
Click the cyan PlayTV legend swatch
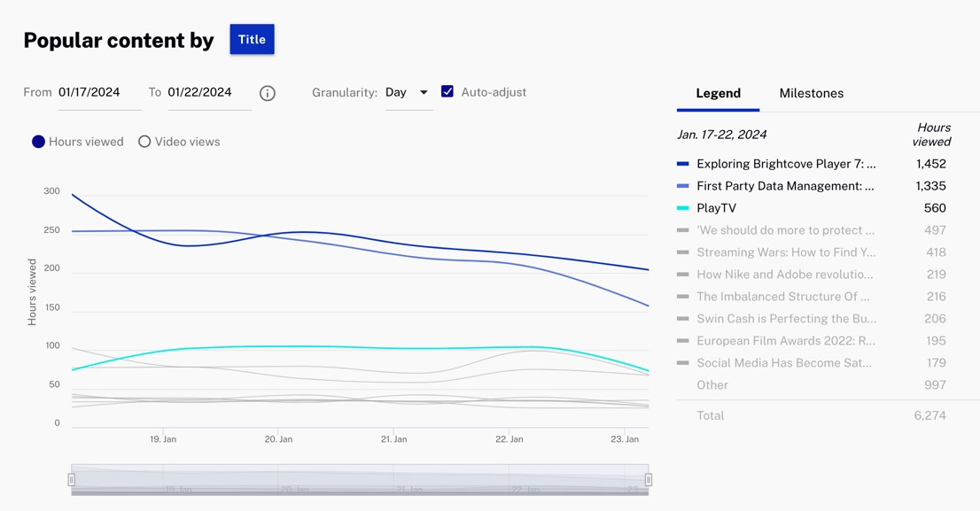pyautogui.click(x=683, y=208)
